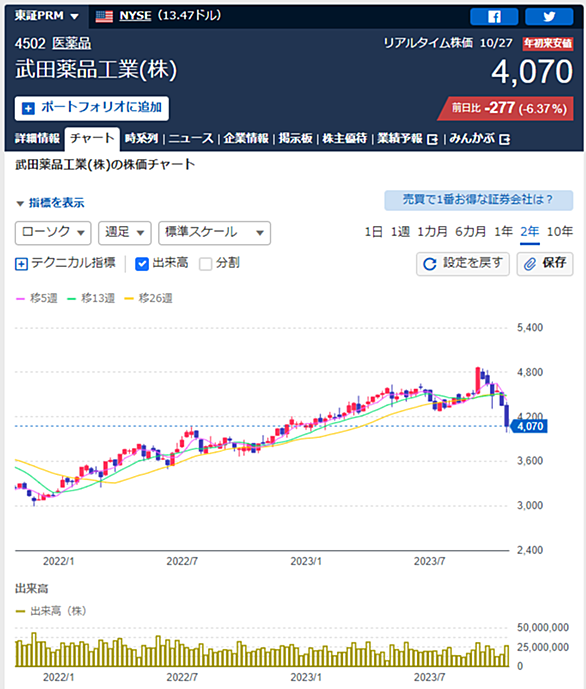Select the 10年 chart range
586x689 pixels.
560,232
